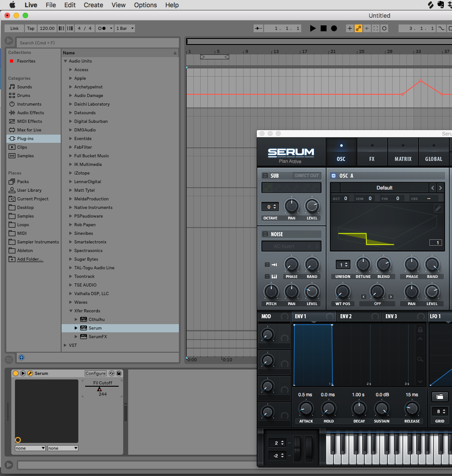Viewport: 452px width, 476px height.
Task: Hide the browser with the show/hide toggle
Action: coord(9,40)
